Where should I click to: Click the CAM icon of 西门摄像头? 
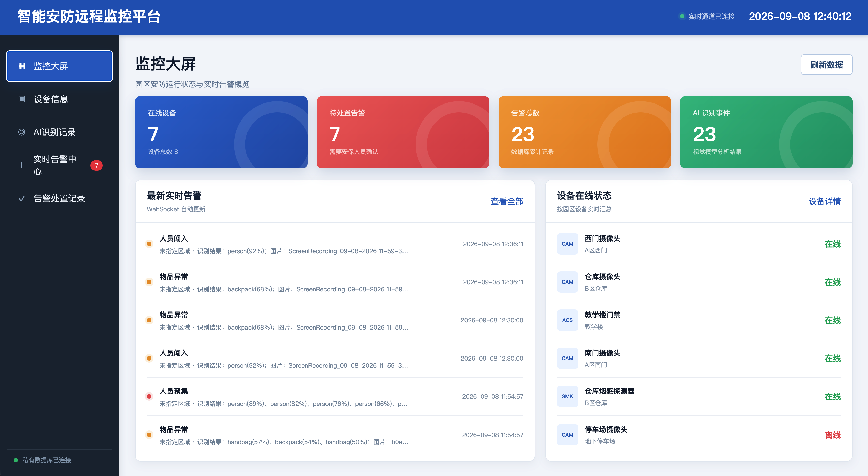pos(567,244)
